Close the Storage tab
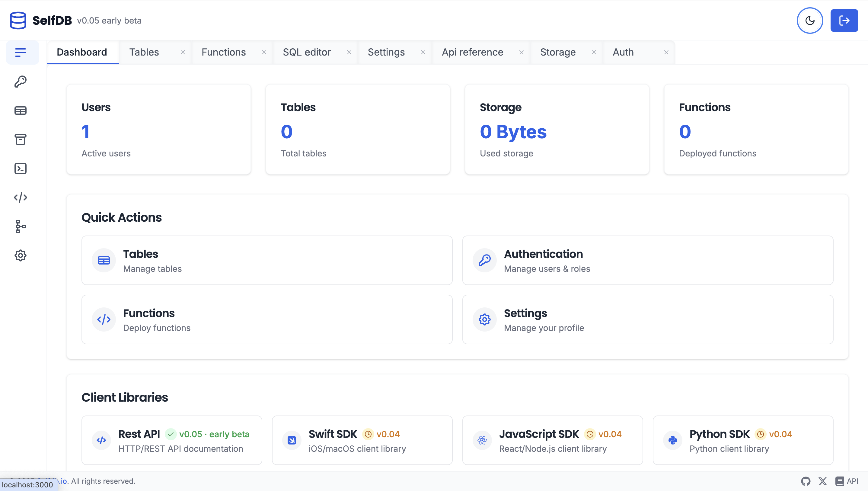 pyautogui.click(x=594, y=52)
